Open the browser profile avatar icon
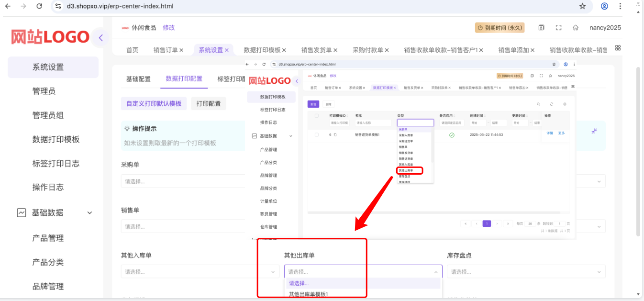 click(604, 6)
